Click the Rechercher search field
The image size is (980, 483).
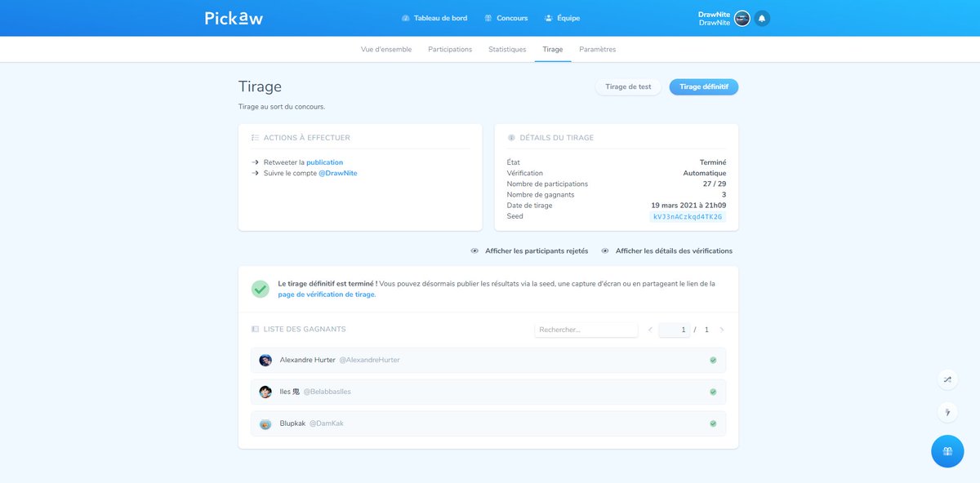pyautogui.click(x=586, y=329)
